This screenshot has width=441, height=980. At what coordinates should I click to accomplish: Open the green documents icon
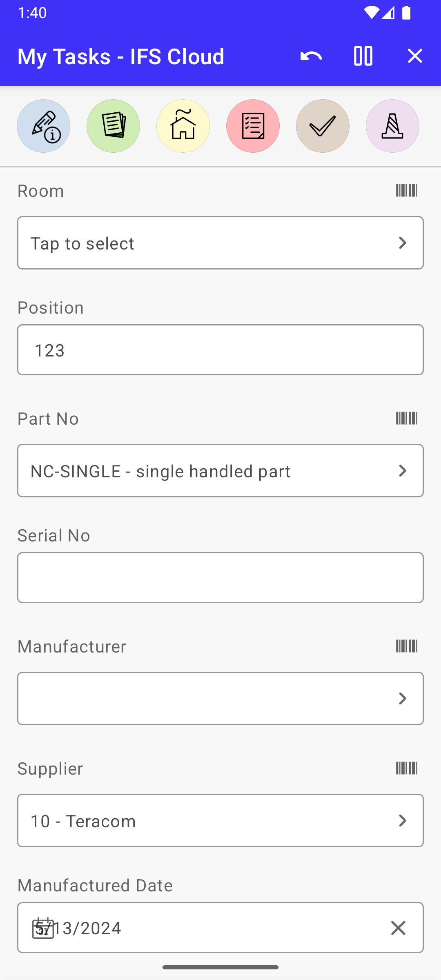113,126
